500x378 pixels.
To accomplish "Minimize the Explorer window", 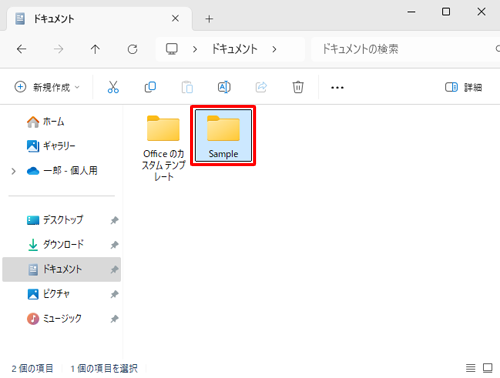I will point(411,12).
